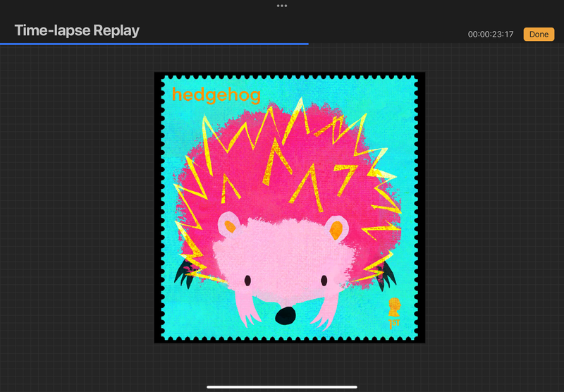Tap the dark claws on the left side
Screen dimensions: 564x392
click(x=185, y=271)
